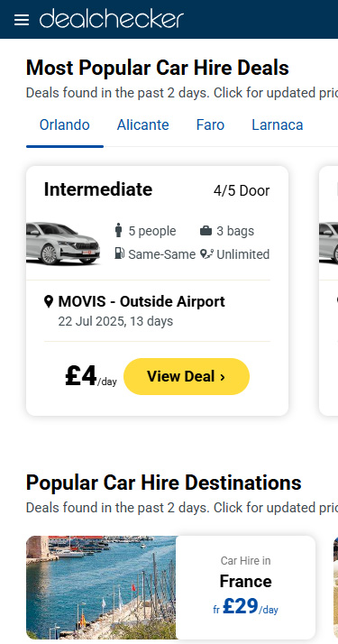Image resolution: width=338 pixels, height=644 pixels.
Task: Open the hamburger menu
Action: [22, 20]
